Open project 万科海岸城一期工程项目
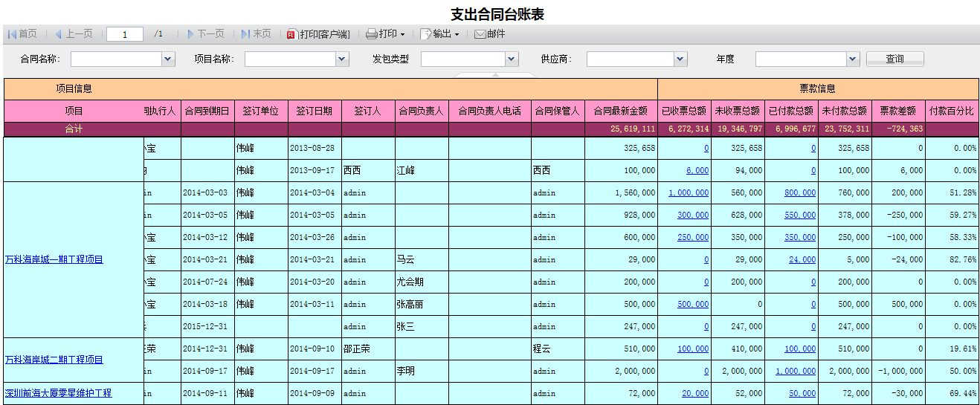 click(54, 260)
